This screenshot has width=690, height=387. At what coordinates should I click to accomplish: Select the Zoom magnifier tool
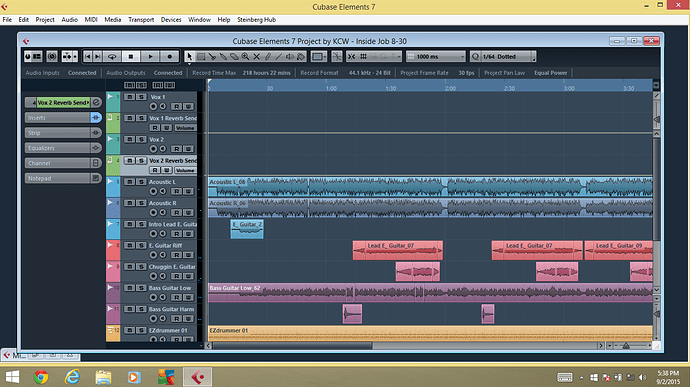pyautogui.click(x=245, y=56)
